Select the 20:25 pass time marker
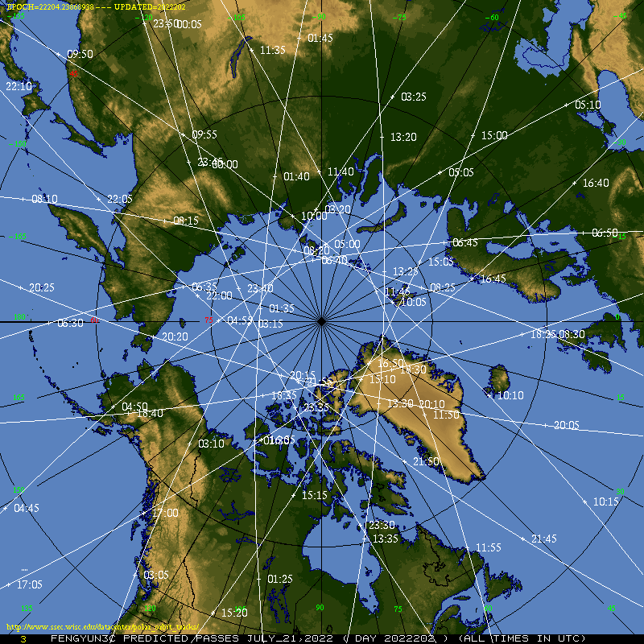Screen dimensions: 644x644 [42, 287]
